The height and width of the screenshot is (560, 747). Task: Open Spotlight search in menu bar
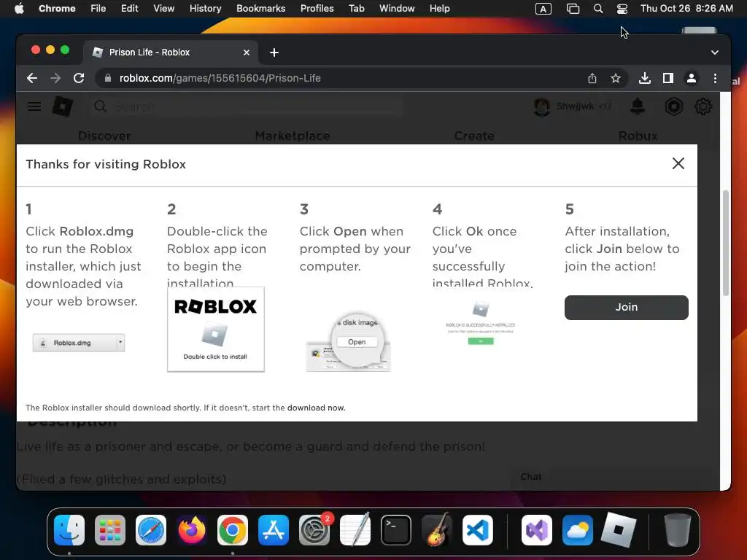point(598,9)
